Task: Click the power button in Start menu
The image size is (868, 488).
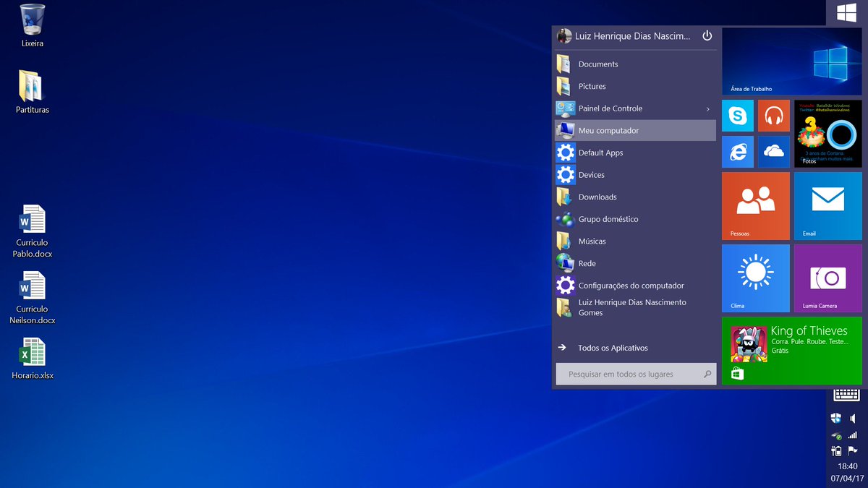Action: [x=707, y=35]
